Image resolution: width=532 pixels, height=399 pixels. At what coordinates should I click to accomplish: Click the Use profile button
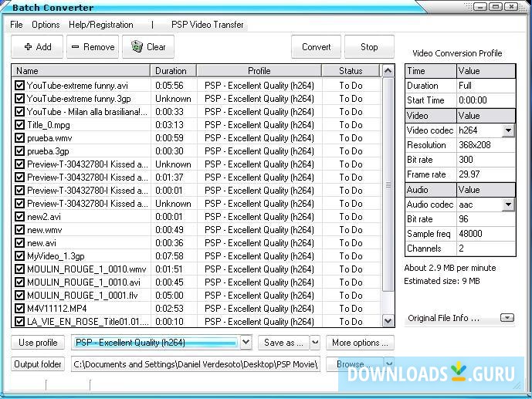(x=38, y=343)
